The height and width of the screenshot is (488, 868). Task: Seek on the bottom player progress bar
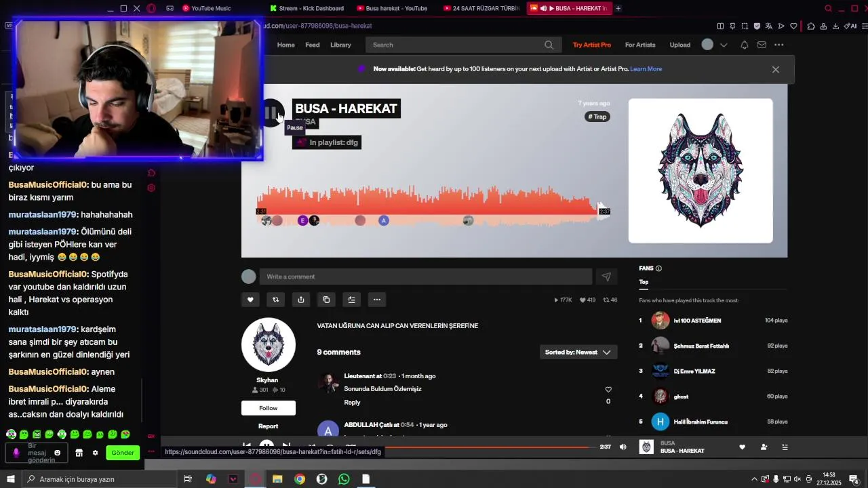point(491,447)
